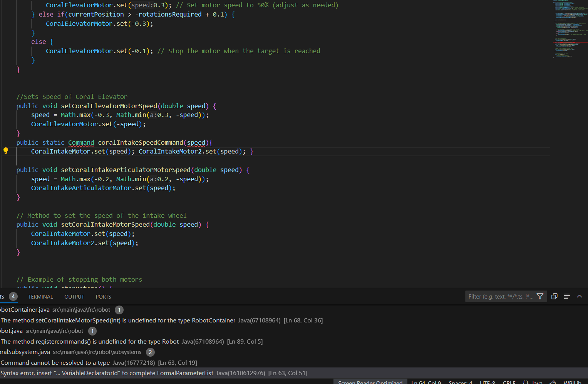This screenshot has height=384, width=588.
Task: Switch to the TERMINAL tab
Action: 40,296
